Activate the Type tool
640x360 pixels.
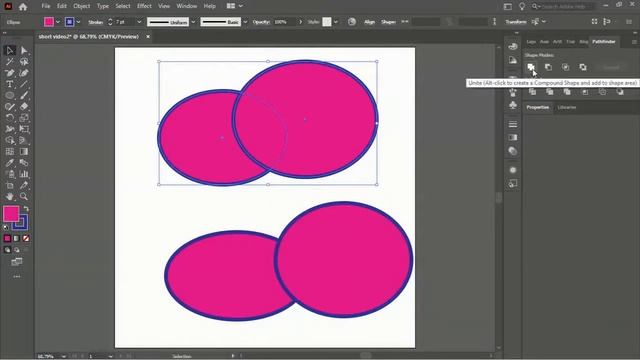10,84
